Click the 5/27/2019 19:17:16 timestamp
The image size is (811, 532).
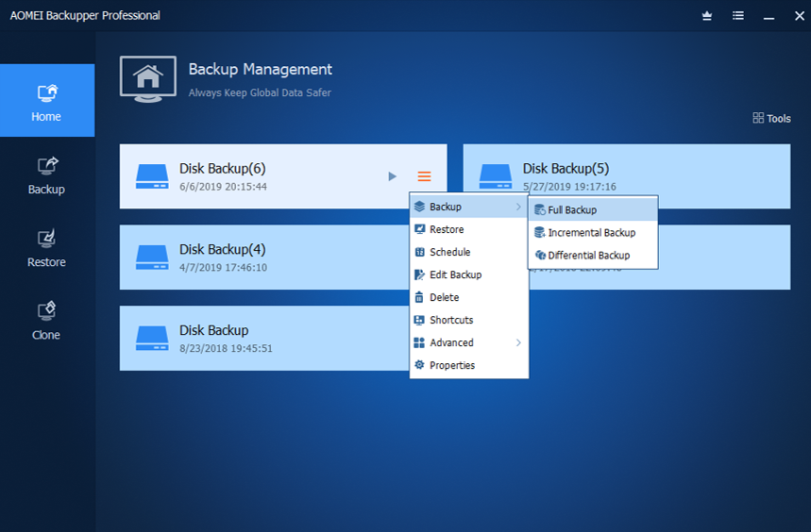pyautogui.click(x=569, y=187)
